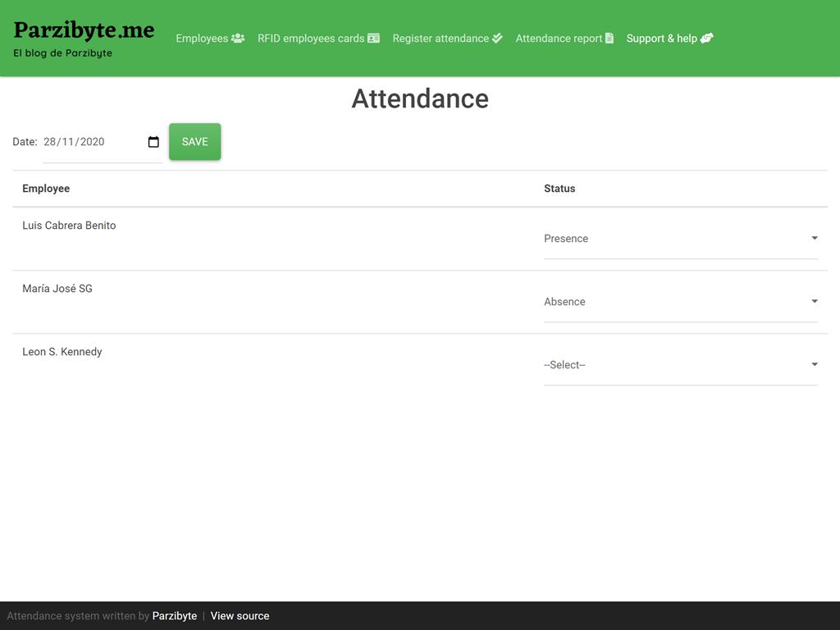Open status dropdown for Luis Cabrera Benito
Screen dimensions: 840x630
coord(680,239)
